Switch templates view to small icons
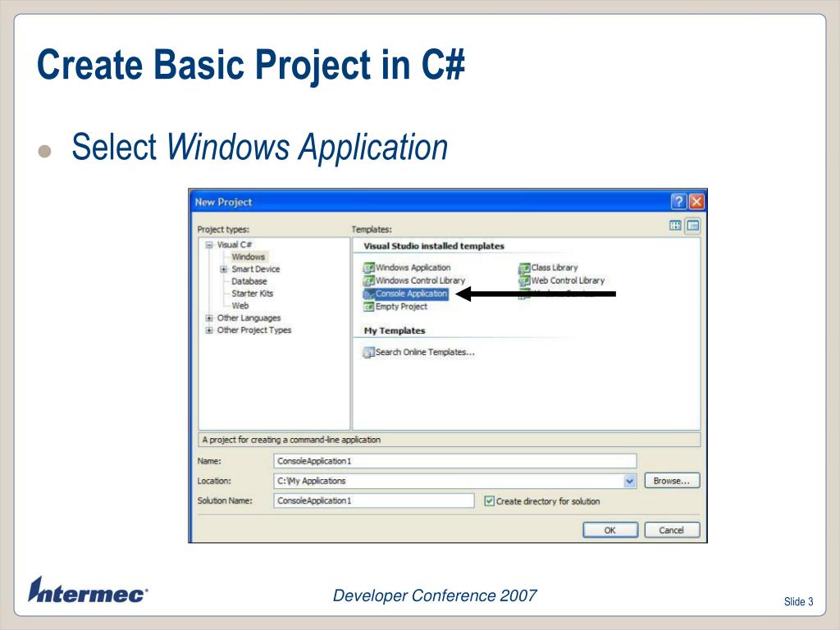The width and height of the screenshot is (840, 630). [692, 226]
